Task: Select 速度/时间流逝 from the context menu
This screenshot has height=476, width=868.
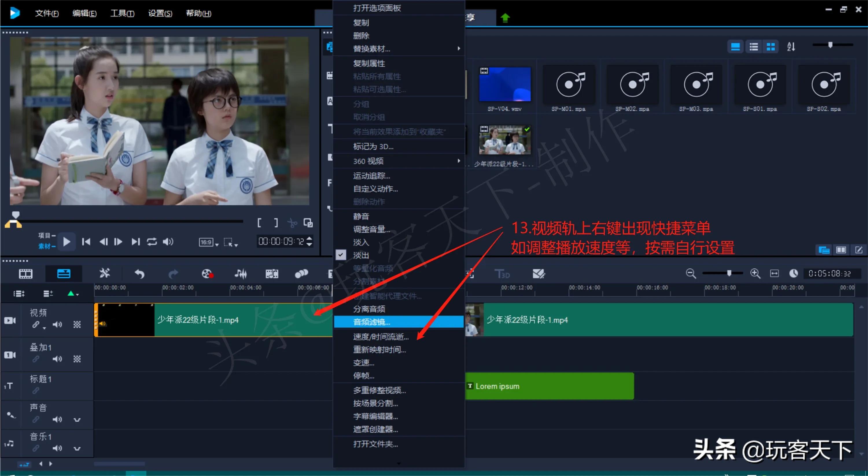Action: click(381, 337)
